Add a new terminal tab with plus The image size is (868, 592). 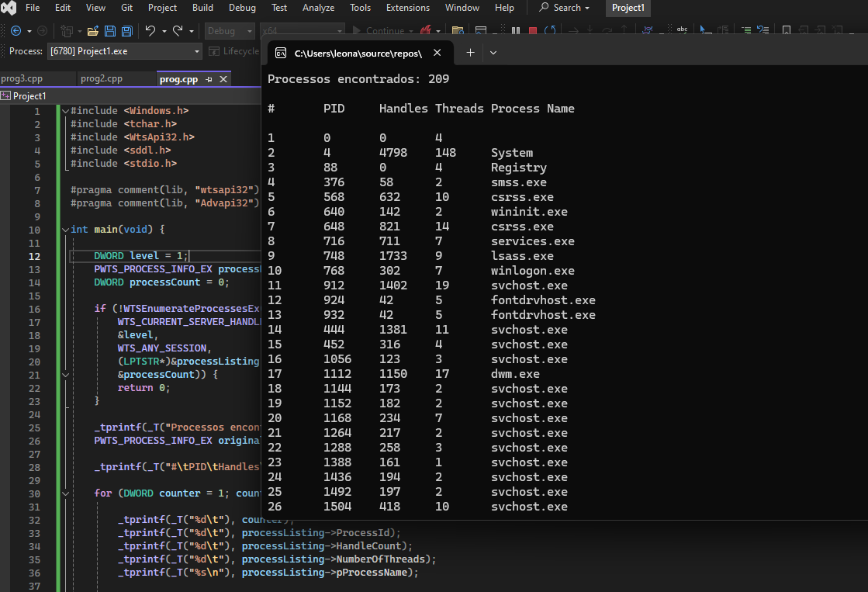(470, 53)
